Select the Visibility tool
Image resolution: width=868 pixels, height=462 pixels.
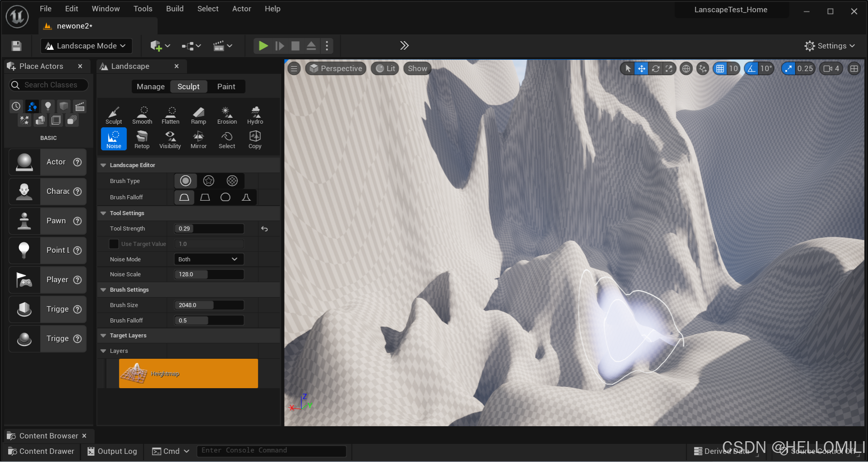point(170,139)
